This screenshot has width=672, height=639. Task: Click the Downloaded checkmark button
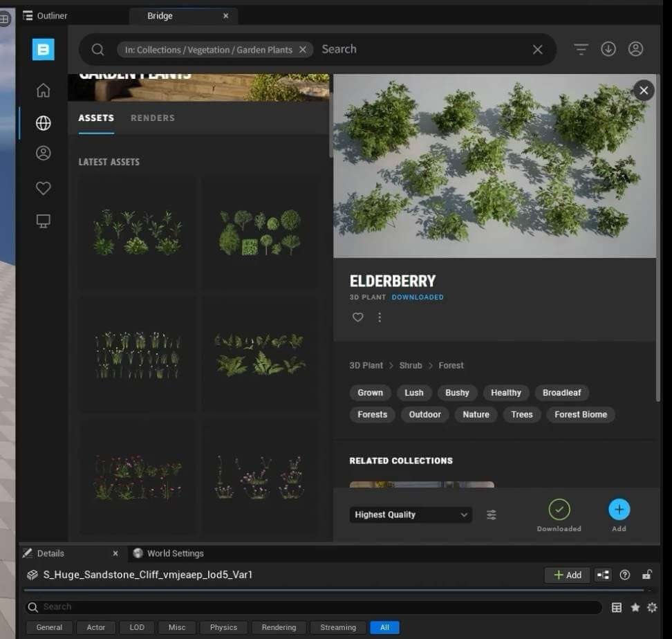point(559,510)
